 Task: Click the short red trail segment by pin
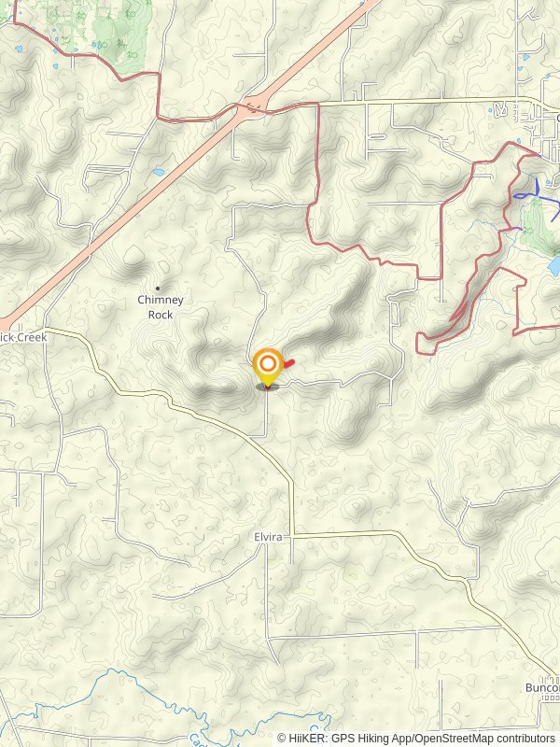[x=288, y=363]
